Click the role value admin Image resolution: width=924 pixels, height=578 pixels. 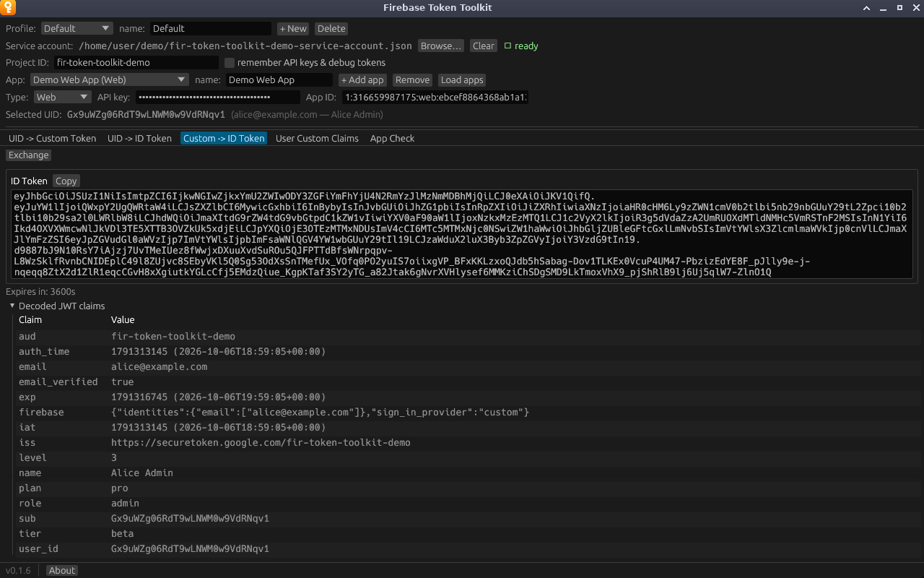click(x=126, y=503)
